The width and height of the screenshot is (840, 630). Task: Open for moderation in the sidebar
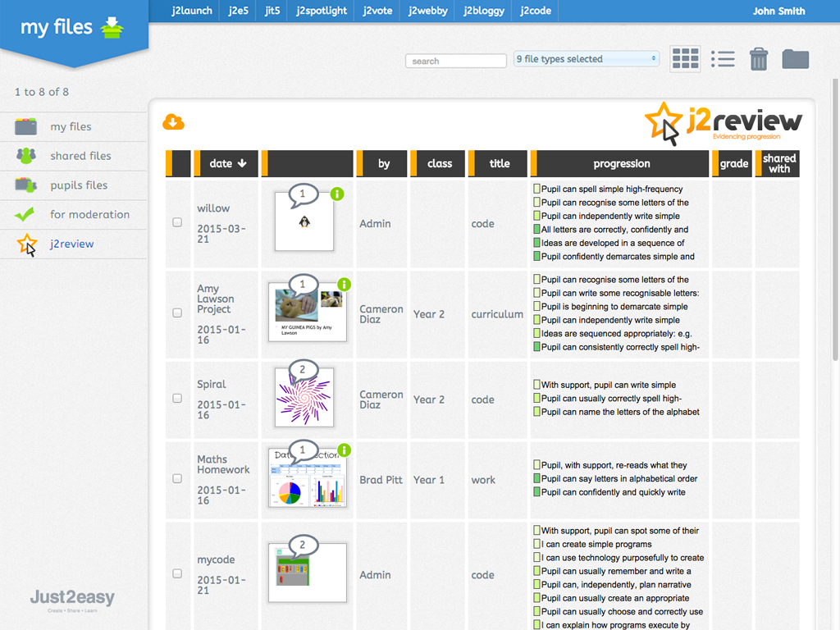coord(89,215)
